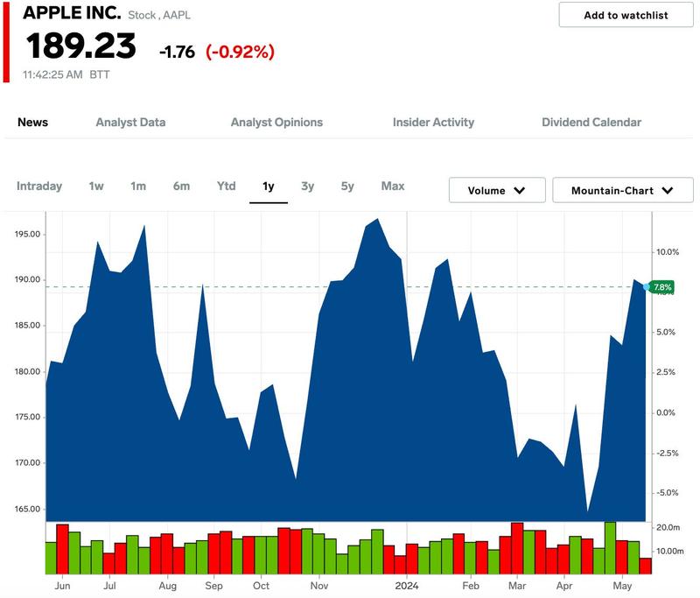The image size is (700, 598).
Task: Click the 2024 label on the date axis
Action: 407,586
